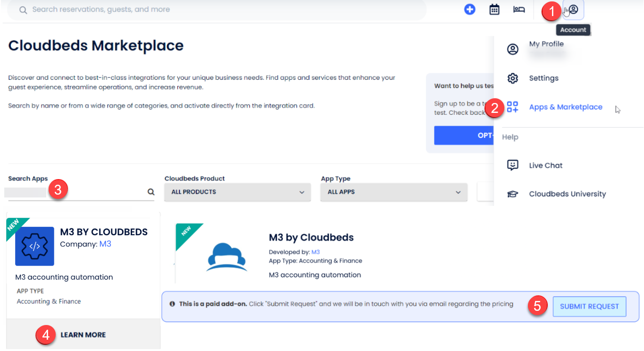Click the magnifier icon in Search Apps
Screen dimensions: 644x351
tap(151, 192)
